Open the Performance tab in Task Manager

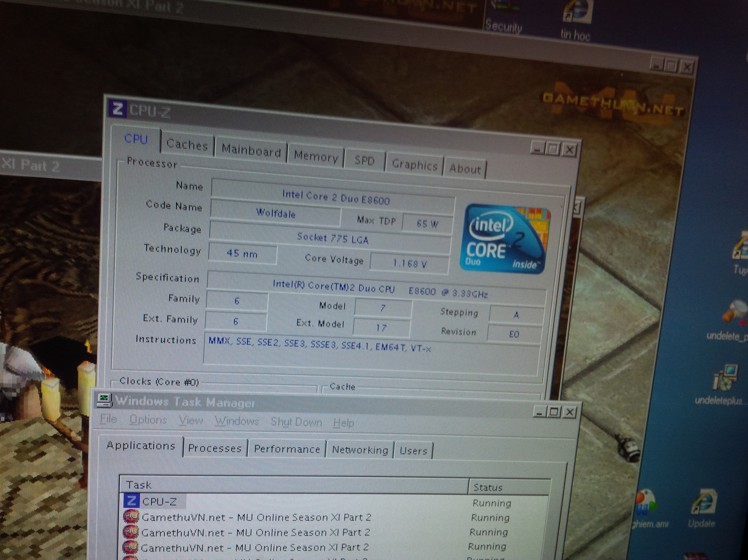pyautogui.click(x=287, y=449)
